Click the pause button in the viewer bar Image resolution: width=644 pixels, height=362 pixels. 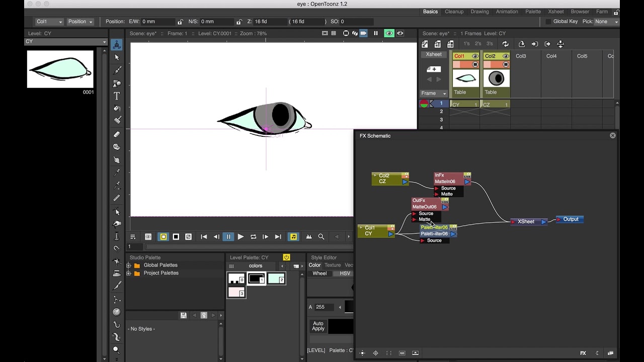pos(228,237)
